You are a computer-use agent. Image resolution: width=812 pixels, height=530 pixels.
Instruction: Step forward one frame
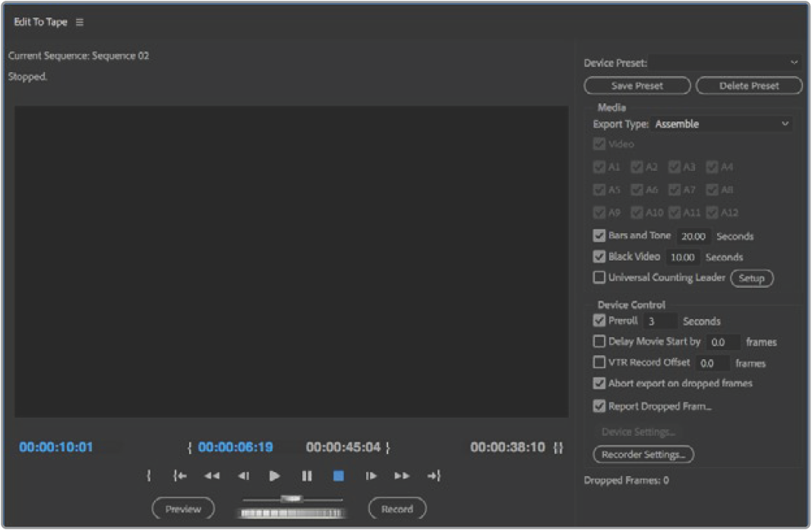tap(371, 476)
